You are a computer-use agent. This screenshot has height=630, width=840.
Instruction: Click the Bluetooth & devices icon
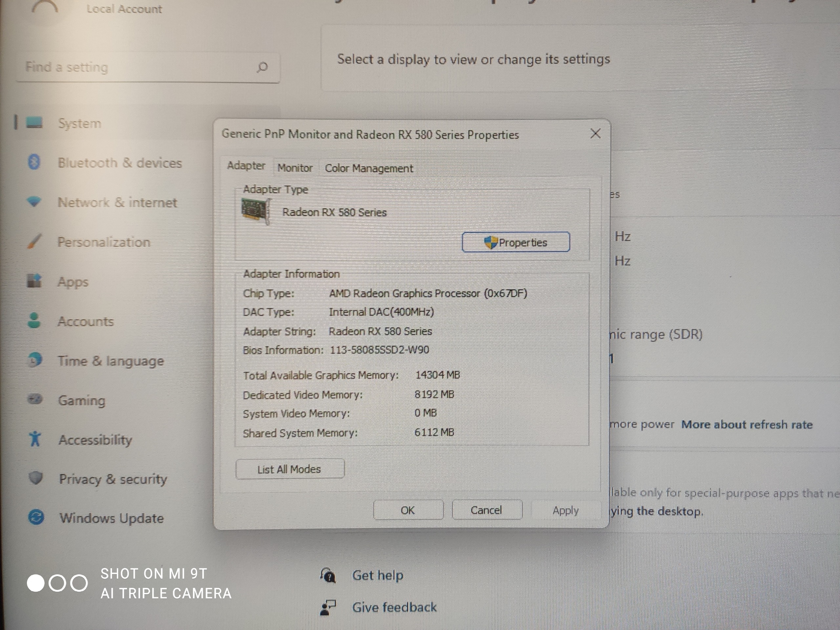point(34,162)
